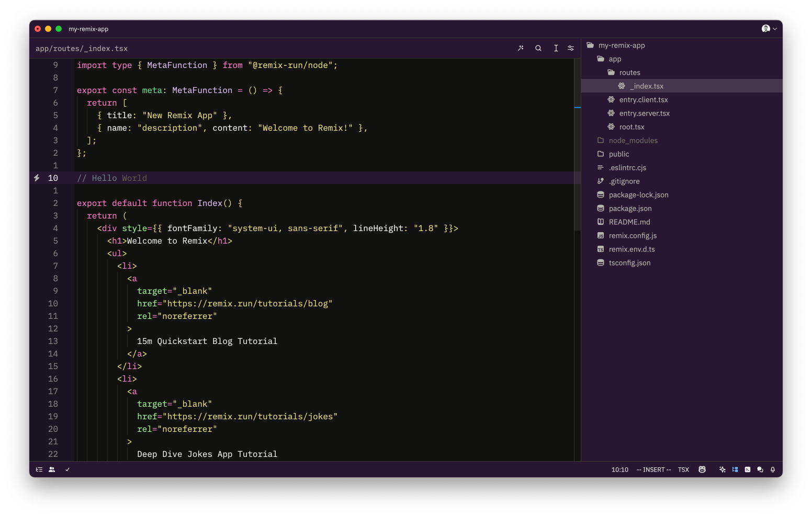The height and width of the screenshot is (516, 812).
Task: Open root.tsx file
Action: pos(682,127)
